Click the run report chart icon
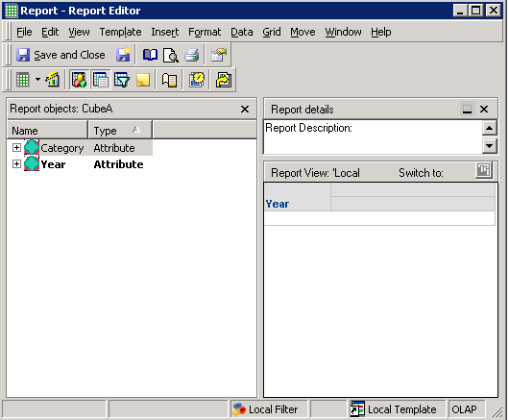This screenshot has height=420, width=509. [x=53, y=80]
